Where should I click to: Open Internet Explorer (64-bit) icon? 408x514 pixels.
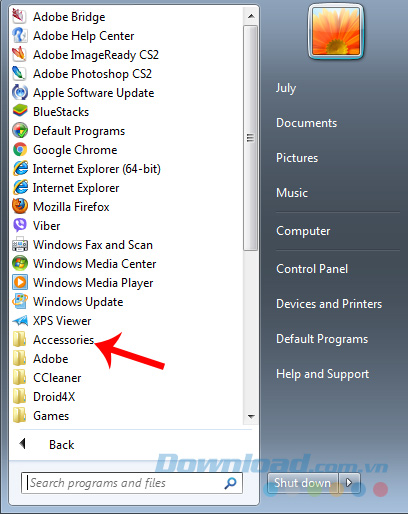coord(19,169)
